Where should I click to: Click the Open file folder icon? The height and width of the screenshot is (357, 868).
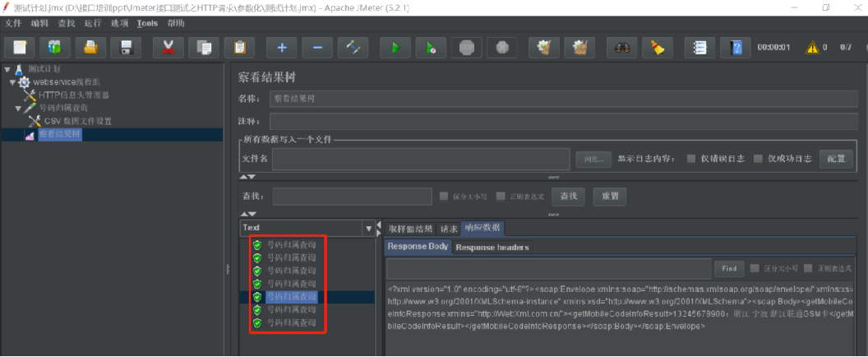pos(90,48)
